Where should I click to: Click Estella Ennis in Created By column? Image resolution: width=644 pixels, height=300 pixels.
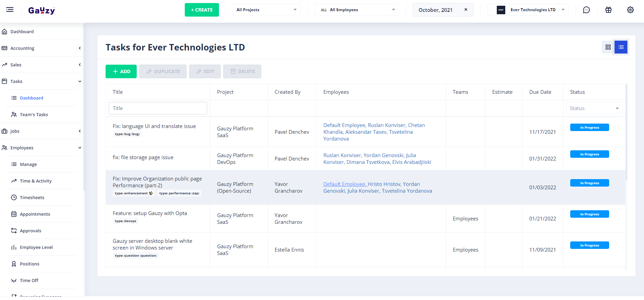pyautogui.click(x=289, y=250)
